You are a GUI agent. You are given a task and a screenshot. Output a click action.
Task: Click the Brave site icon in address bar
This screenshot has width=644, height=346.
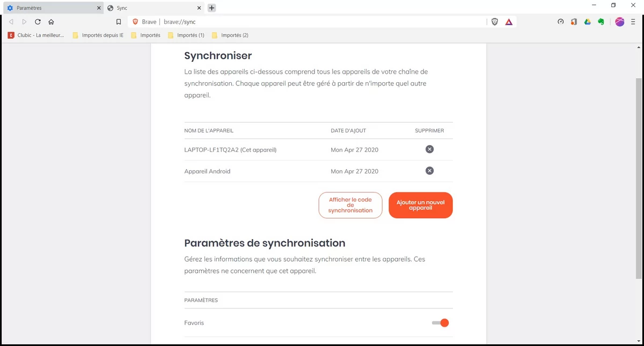tap(135, 22)
